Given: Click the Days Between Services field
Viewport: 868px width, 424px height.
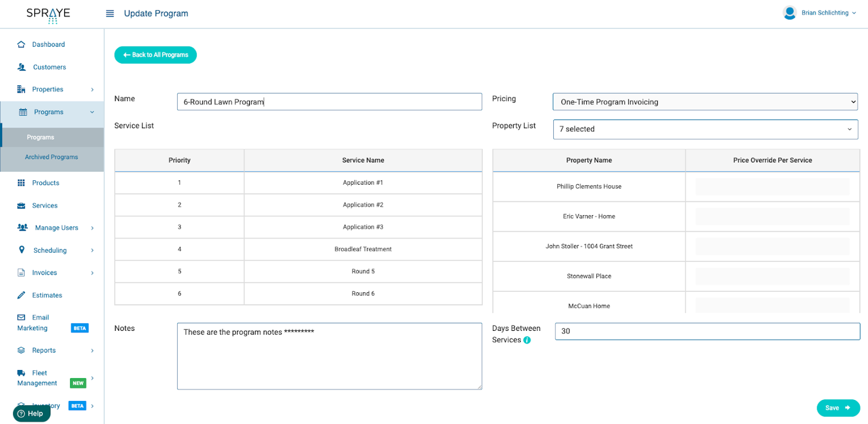Looking at the screenshot, I should click(x=707, y=331).
